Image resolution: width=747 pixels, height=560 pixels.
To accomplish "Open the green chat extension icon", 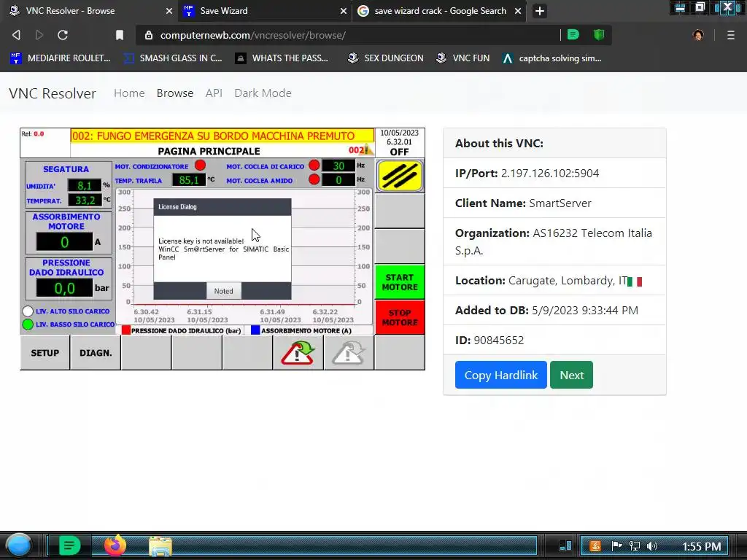I will tap(573, 34).
